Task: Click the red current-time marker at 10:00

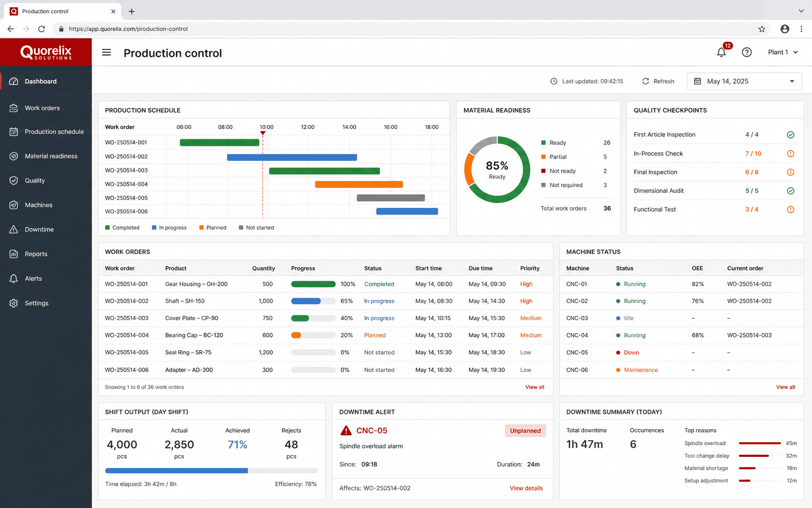Action: click(x=263, y=133)
